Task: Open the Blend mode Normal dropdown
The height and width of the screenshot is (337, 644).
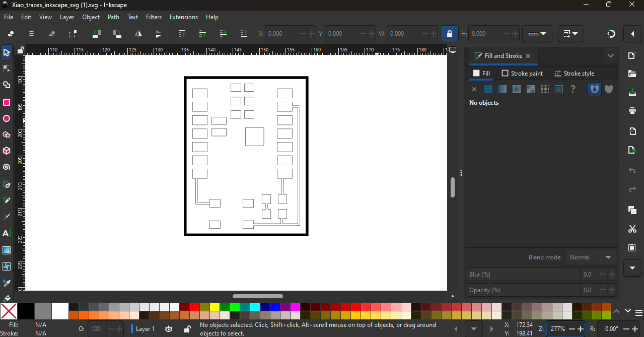Action: [x=591, y=257]
